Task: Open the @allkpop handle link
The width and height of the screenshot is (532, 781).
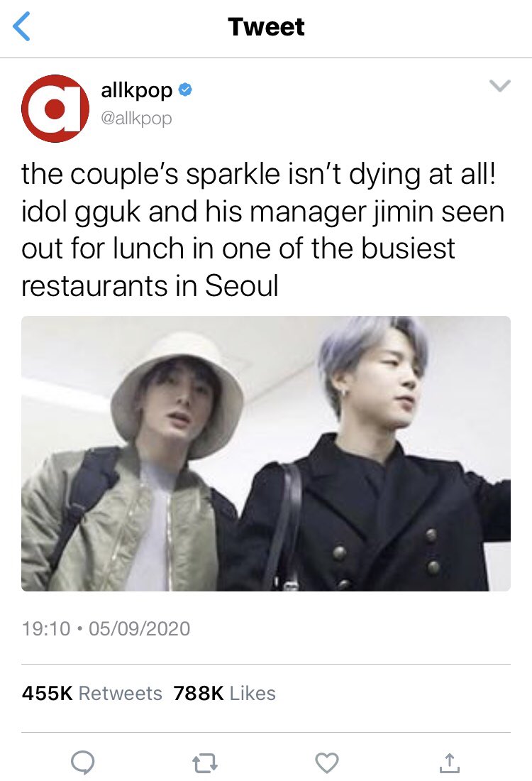Action: (x=136, y=119)
